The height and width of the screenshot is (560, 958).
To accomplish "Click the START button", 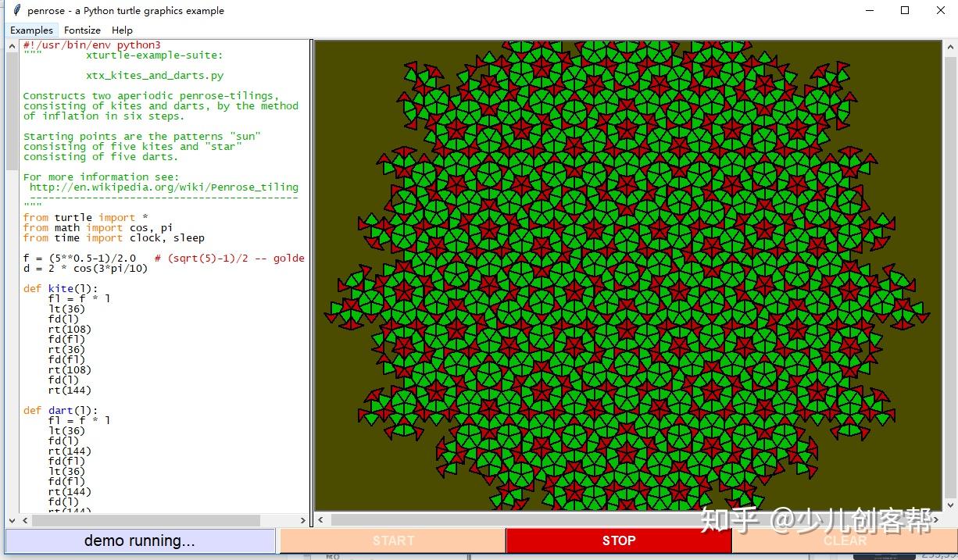I will click(393, 540).
